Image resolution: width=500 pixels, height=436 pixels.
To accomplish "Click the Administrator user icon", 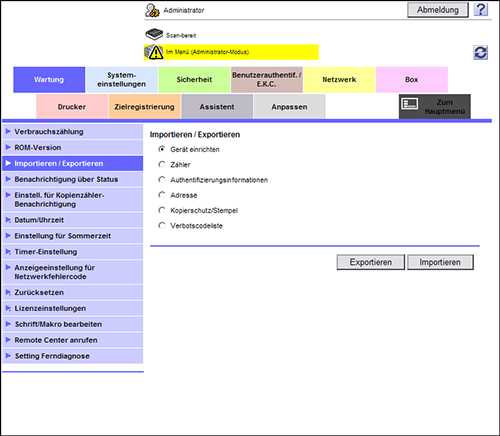I will (x=152, y=10).
